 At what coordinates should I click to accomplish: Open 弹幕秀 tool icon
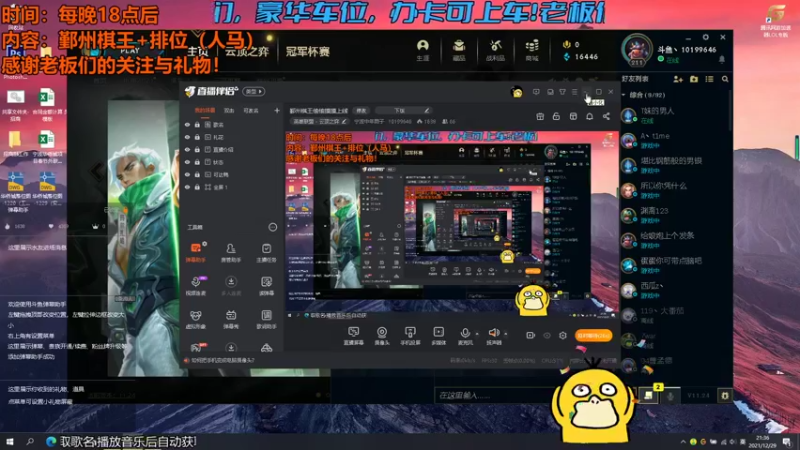pyautogui.click(x=231, y=319)
